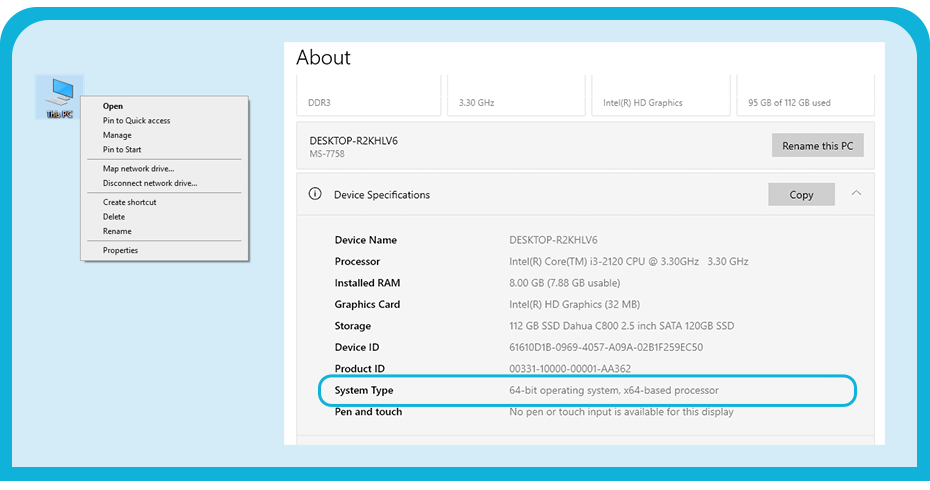Click the info icon beside Device Specifications
Screen dimensions: 930x490
click(315, 194)
